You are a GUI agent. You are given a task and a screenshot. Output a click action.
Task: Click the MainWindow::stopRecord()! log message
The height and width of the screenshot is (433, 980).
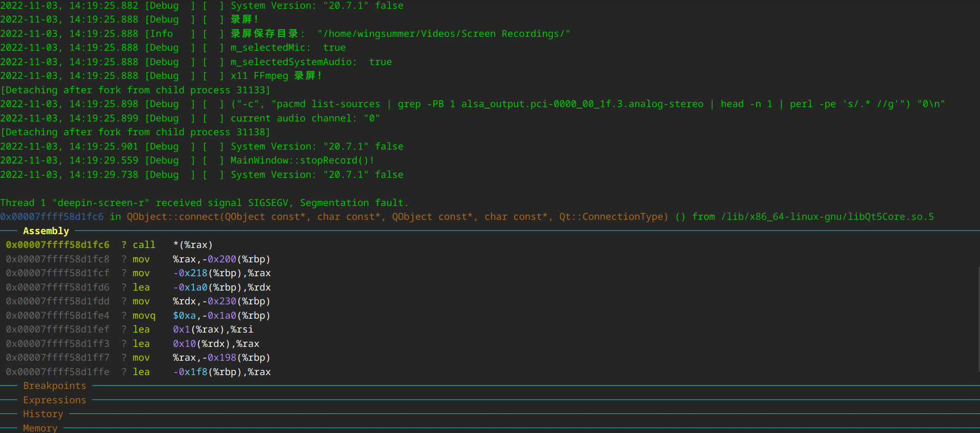[302, 160]
